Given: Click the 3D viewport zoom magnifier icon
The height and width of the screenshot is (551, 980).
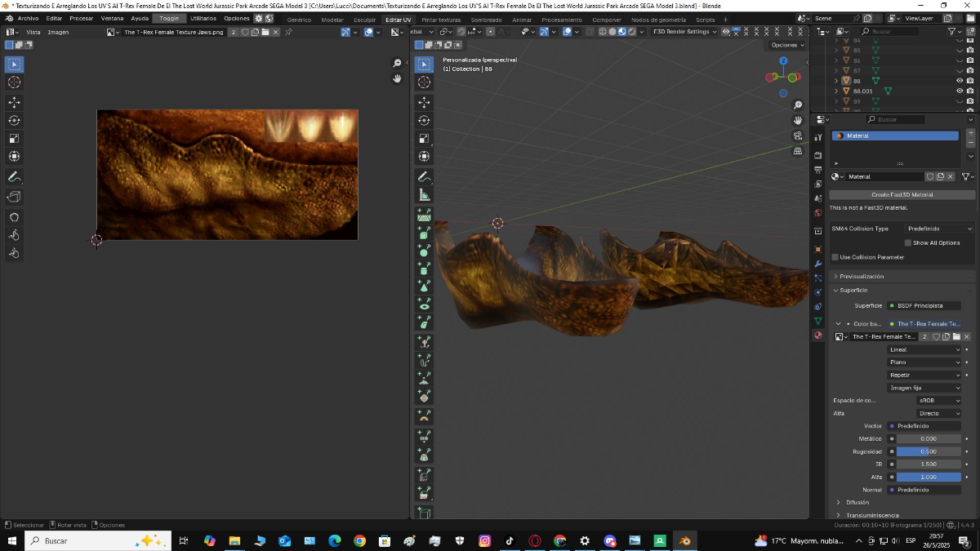Looking at the screenshot, I should (x=798, y=106).
